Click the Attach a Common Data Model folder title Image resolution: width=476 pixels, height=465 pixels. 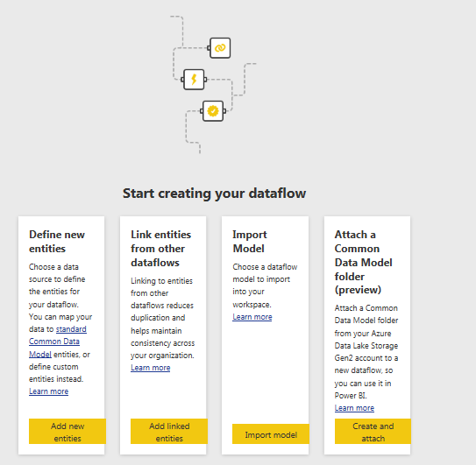pos(364,262)
